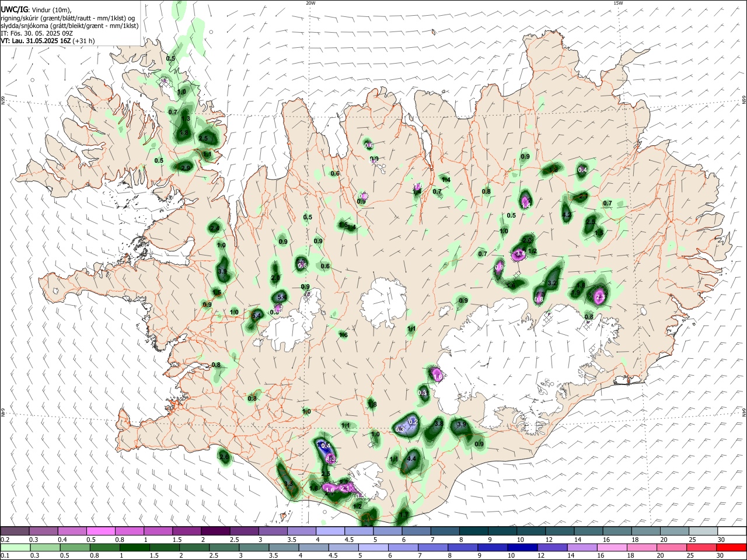This screenshot has width=747, height=560.
Task: Click the '0.2' value in the blue precipitation cell
Action: click(x=413, y=421)
